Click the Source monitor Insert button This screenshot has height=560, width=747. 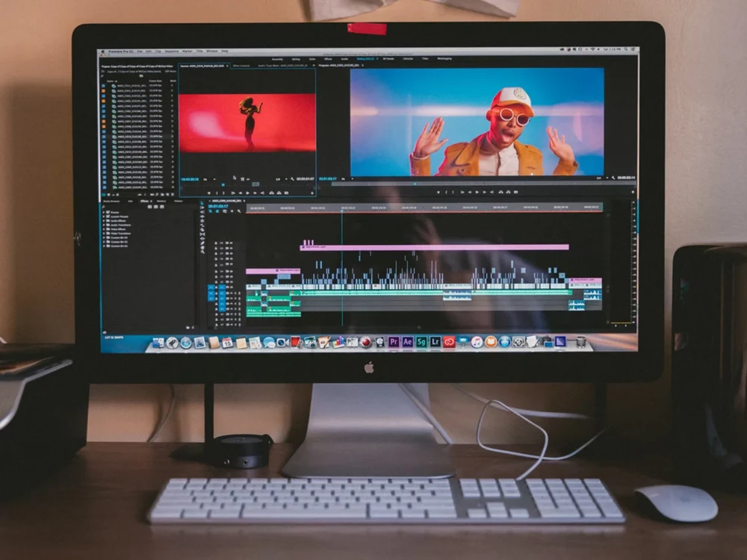point(272,193)
